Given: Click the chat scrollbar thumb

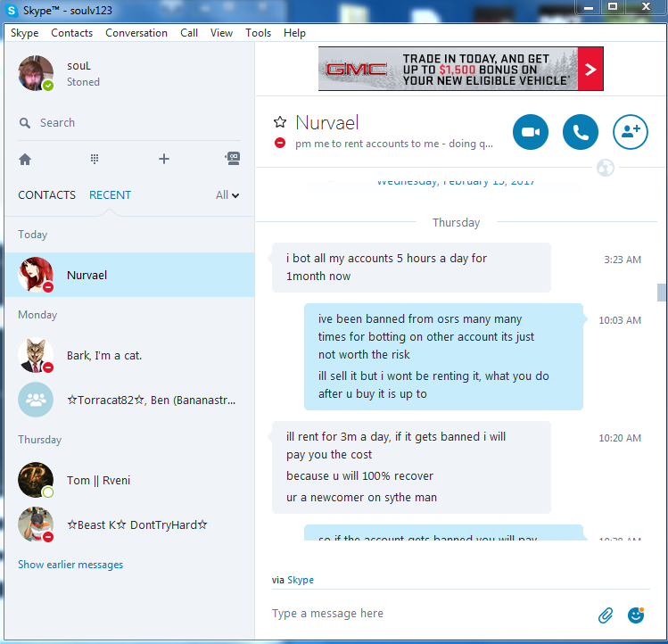Looking at the screenshot, I should pos(661,293).
